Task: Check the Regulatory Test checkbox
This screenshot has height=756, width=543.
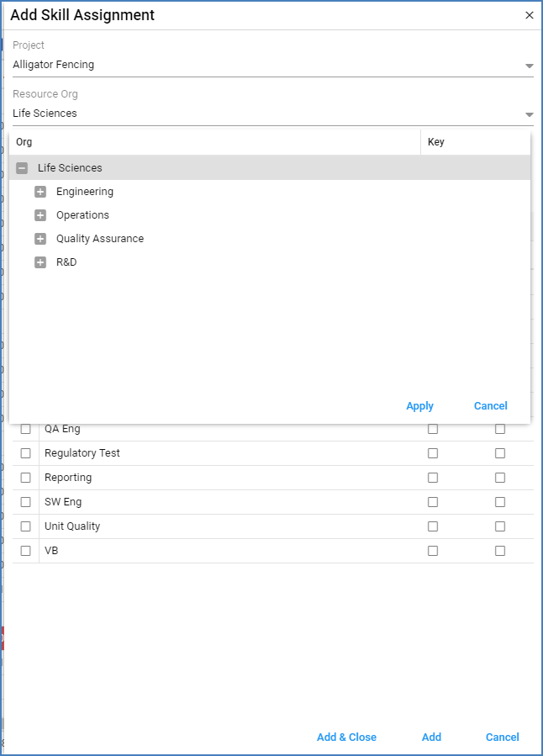Action: click(x=25, y=452)
